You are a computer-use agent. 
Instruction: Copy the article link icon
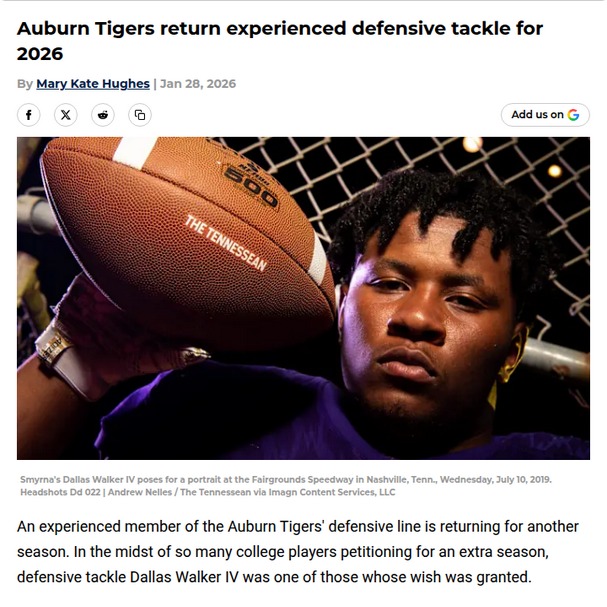140,115
